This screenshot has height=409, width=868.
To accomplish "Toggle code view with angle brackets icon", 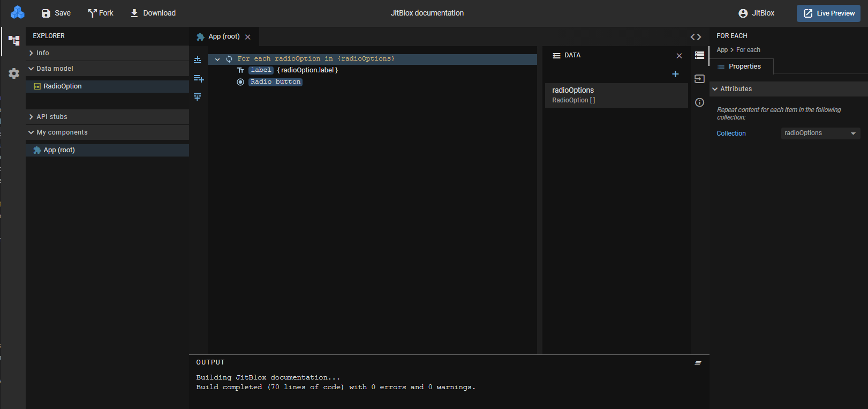I will (696, 37).
